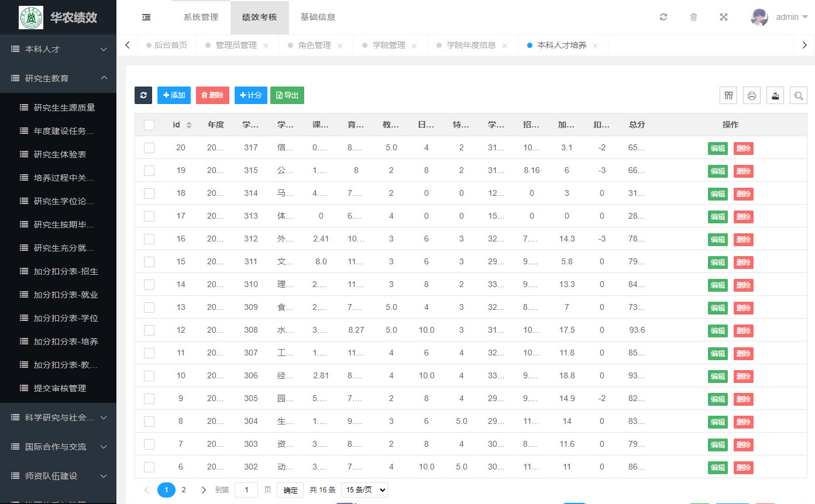Switch to the 系统管理 top menu

[201, 18]
